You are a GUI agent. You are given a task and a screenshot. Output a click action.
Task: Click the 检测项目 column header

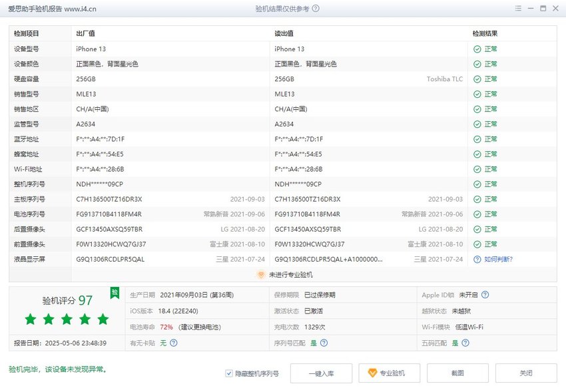click(x=27, y=33)
